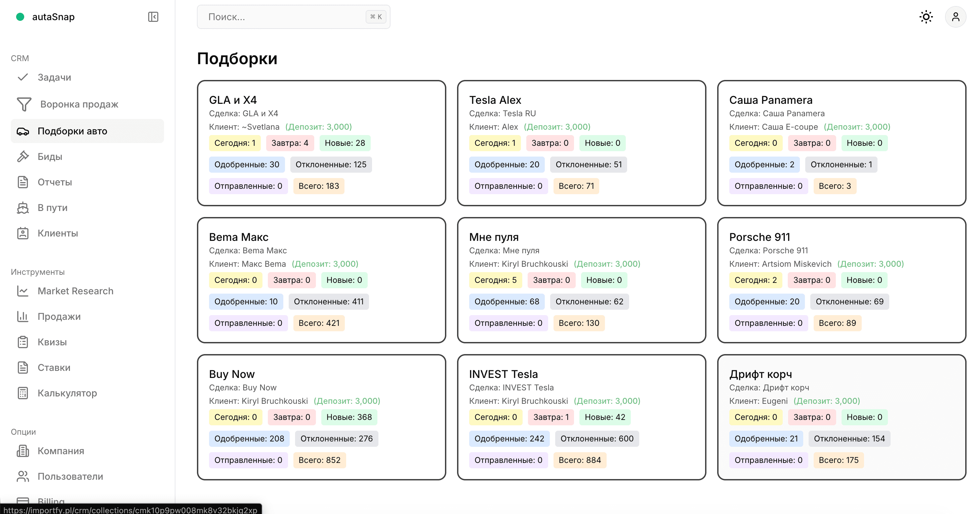This screenshot has height=514, width=980.
Task: Click the Ставки file icon
Action: pos(23,367)
